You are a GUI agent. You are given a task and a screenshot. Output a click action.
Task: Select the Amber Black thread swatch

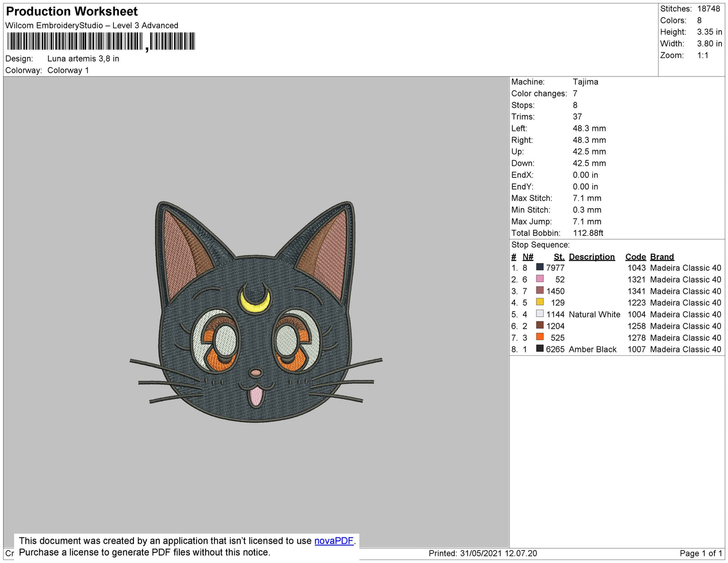[x=540, y=348]
